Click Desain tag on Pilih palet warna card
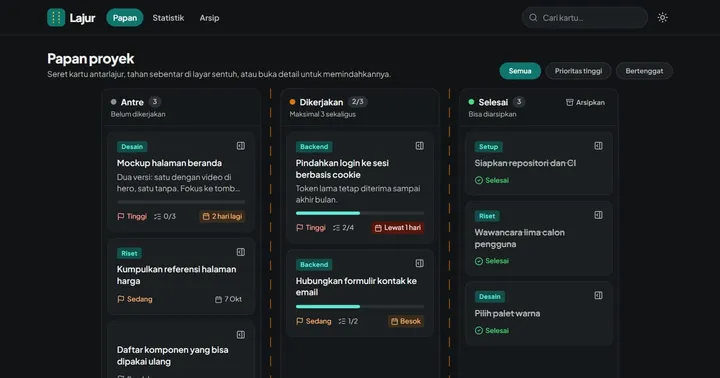This screenshot has height=378, width=720. coord(490,297)
